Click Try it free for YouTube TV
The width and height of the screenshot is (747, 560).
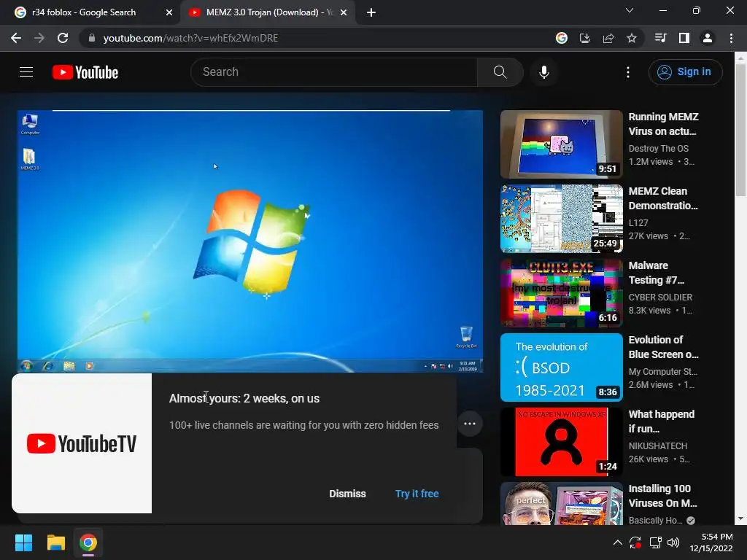coord(417,494)
